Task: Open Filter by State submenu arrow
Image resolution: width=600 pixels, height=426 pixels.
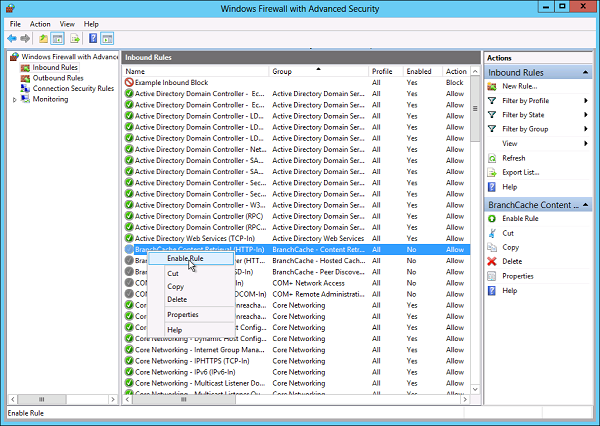Action: pyautogui.click(x=585, y=115)
